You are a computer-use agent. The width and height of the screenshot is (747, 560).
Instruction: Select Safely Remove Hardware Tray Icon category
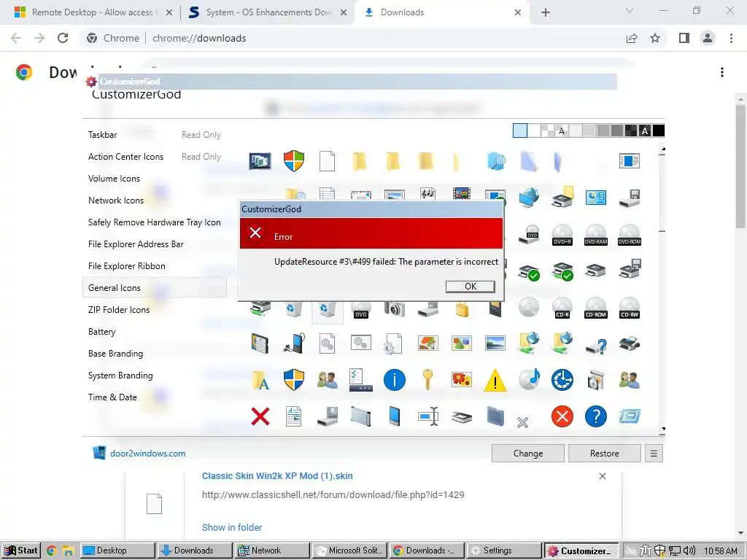point(155,222)
